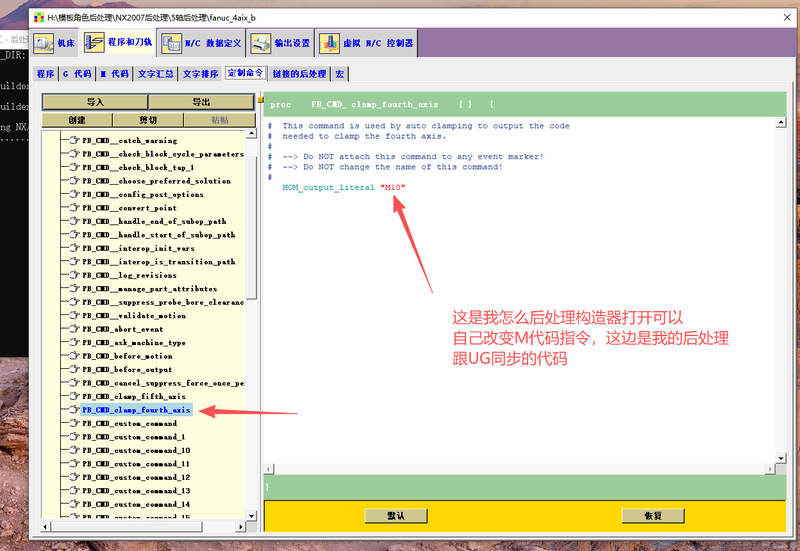The width and height of the screenshot is (800, 551).
Task: Click hand icon beside PB_CMD_custom_command_10
Action: [x=73, y=451]
